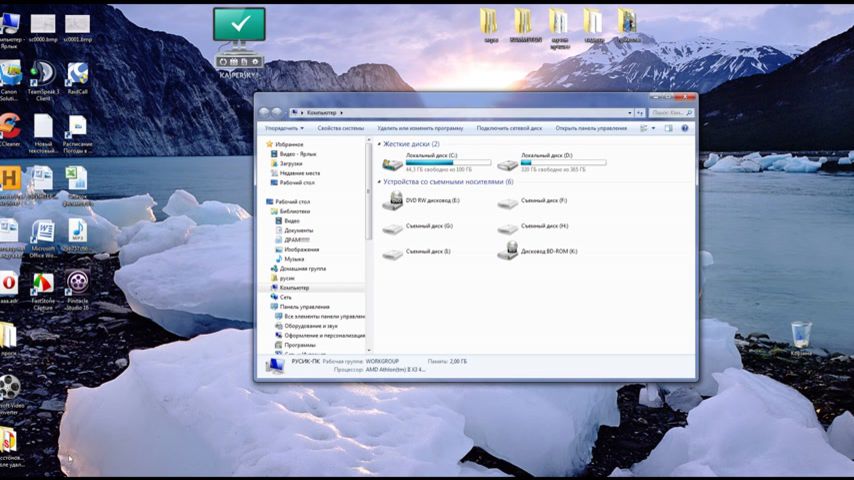Click the D: drive space usage bar
The width and height of the screenshot is (854, 480).
pyautogui.click(x=563, y=162)
